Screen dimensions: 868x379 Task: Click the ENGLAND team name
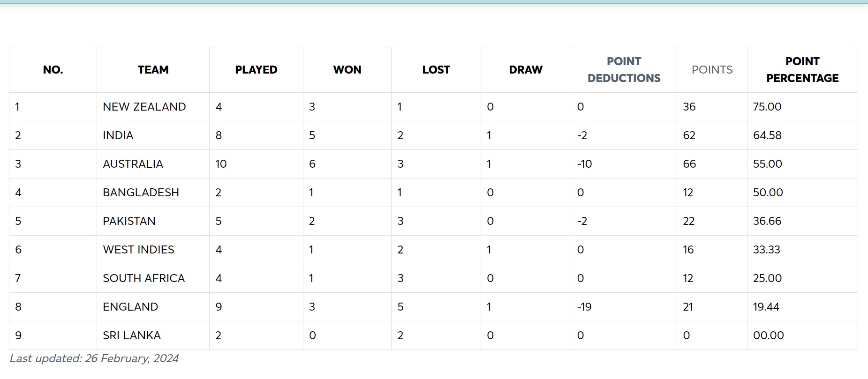(x=130, y=307)
